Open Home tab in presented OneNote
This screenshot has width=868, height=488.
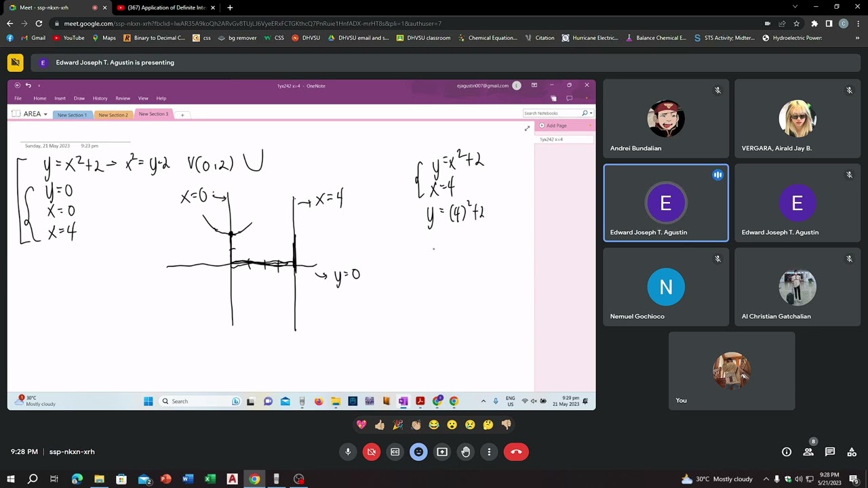pos(40,98)
